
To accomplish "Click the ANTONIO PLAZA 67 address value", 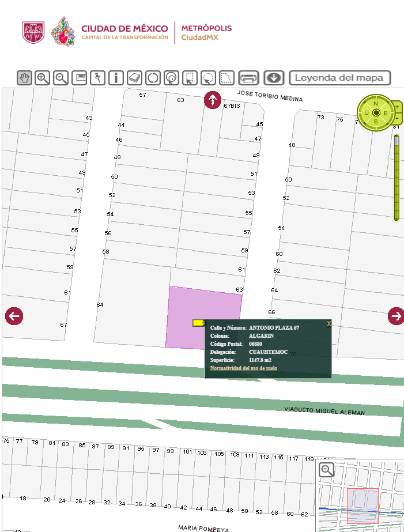I will 274,328.
